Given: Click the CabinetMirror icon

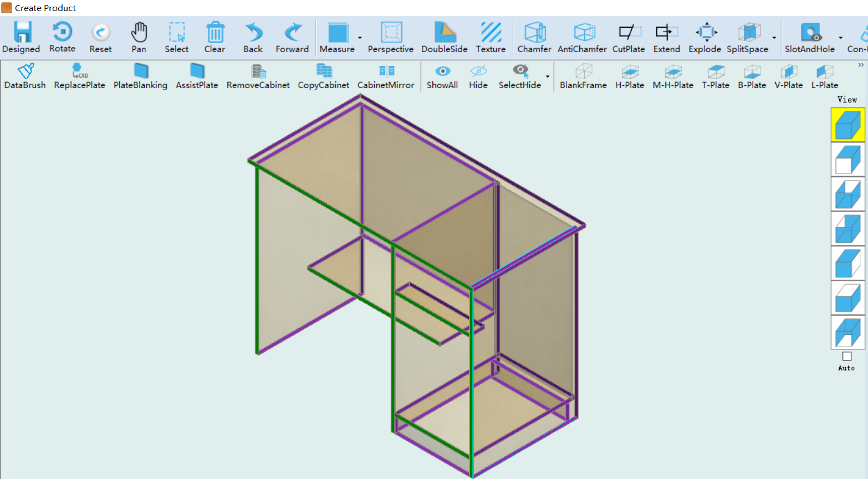Looking at the screenshot, I should coord(386,71).
